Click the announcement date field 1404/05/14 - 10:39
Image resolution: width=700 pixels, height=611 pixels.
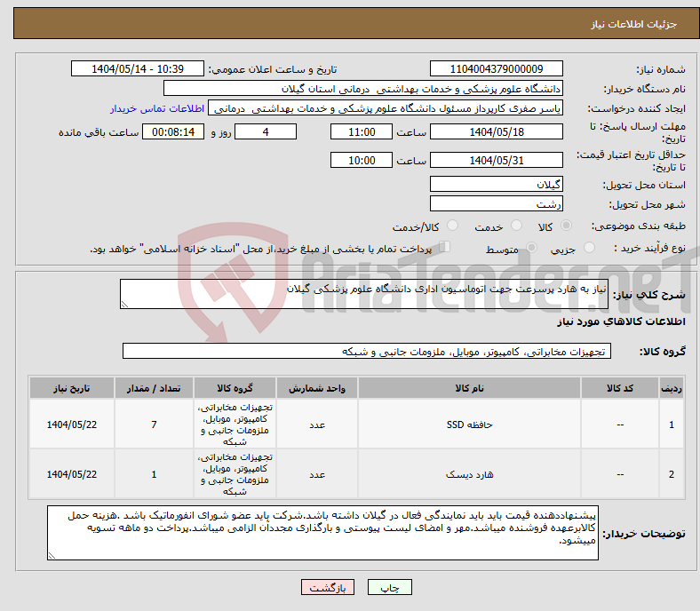tap(138, 68)
